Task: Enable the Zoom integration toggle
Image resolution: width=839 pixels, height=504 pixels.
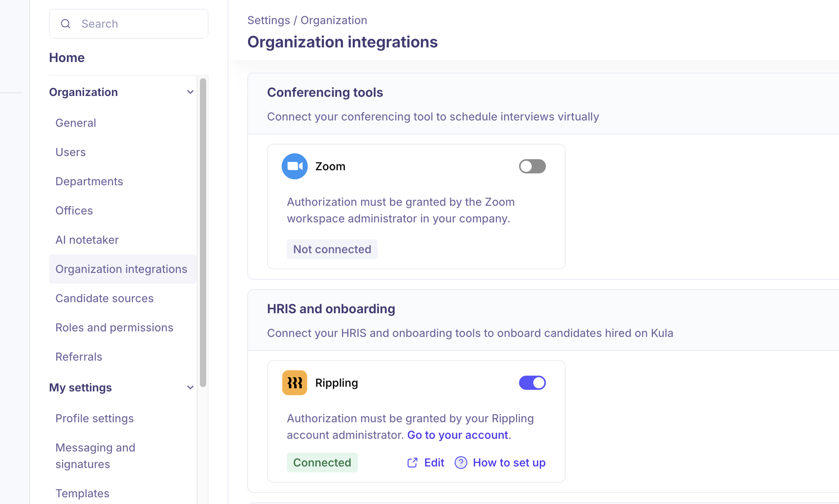Action: (532, 166)
